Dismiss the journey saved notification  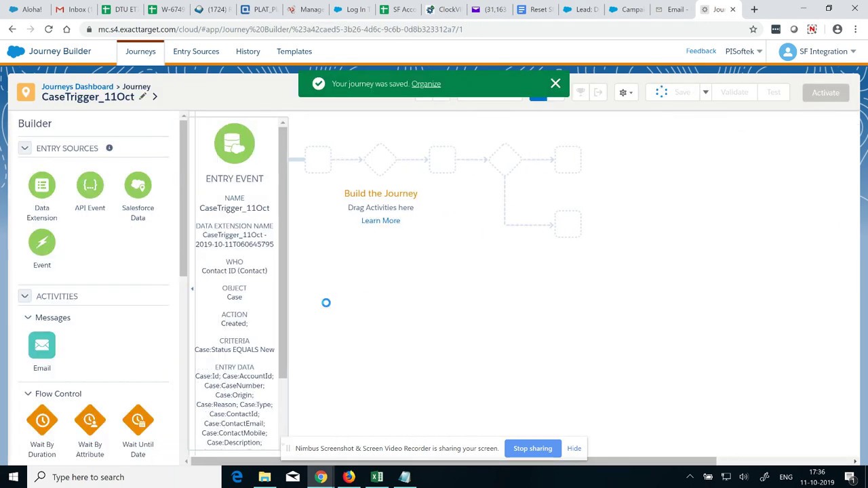(x=555, y=83)
